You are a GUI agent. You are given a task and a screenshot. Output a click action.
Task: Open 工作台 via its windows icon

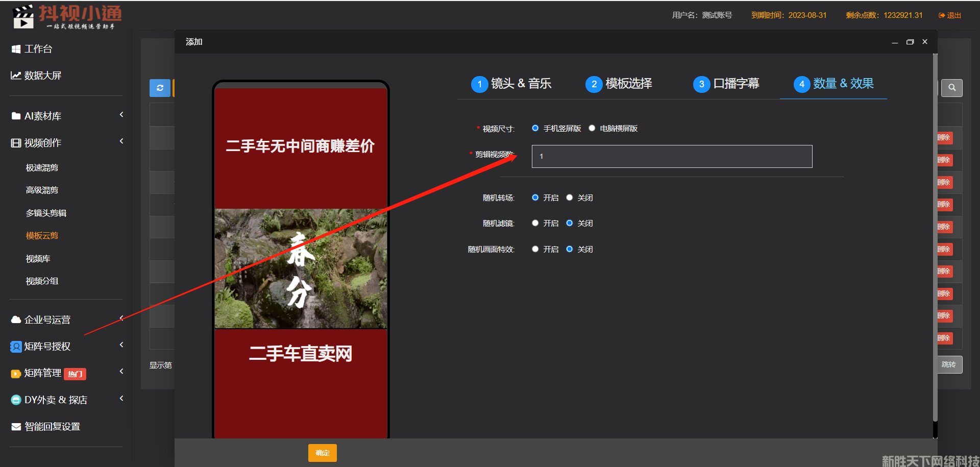coord(16,49)
